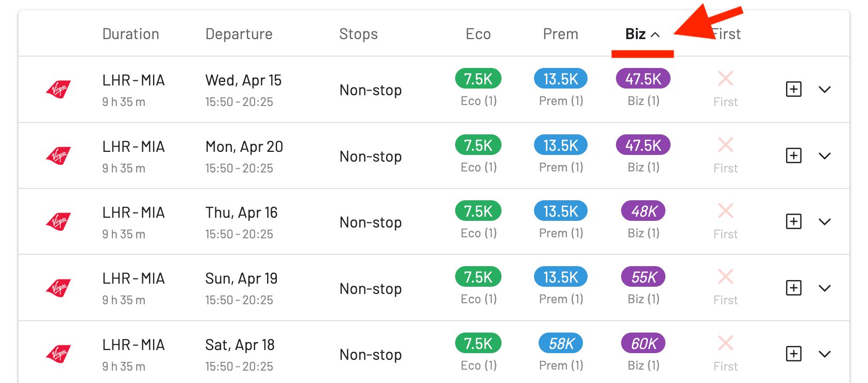The height and width of the screenshot is (383, 868).
Task: Select the 47.5K Biz fare for Apr 15
Action: (642, 79)
